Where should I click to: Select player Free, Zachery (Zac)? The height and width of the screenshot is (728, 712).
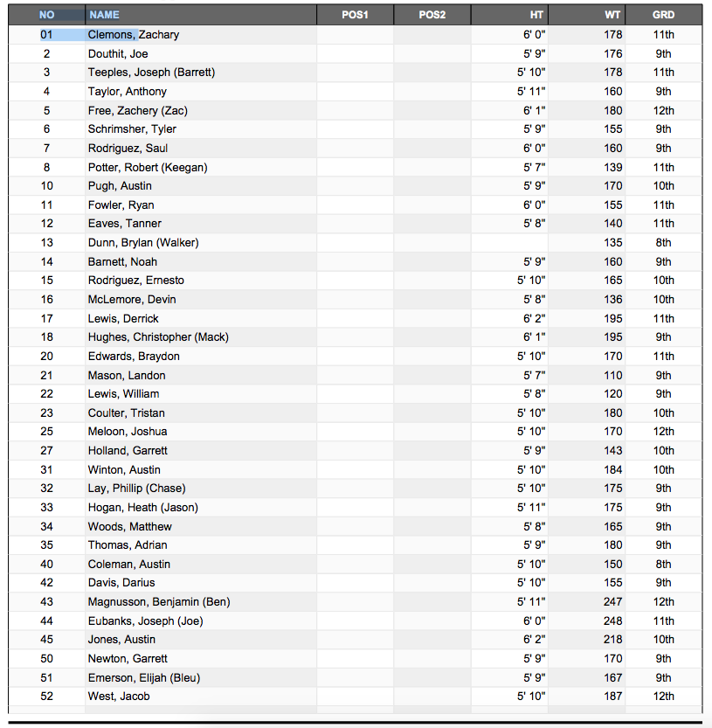click(x=138, y=110)
